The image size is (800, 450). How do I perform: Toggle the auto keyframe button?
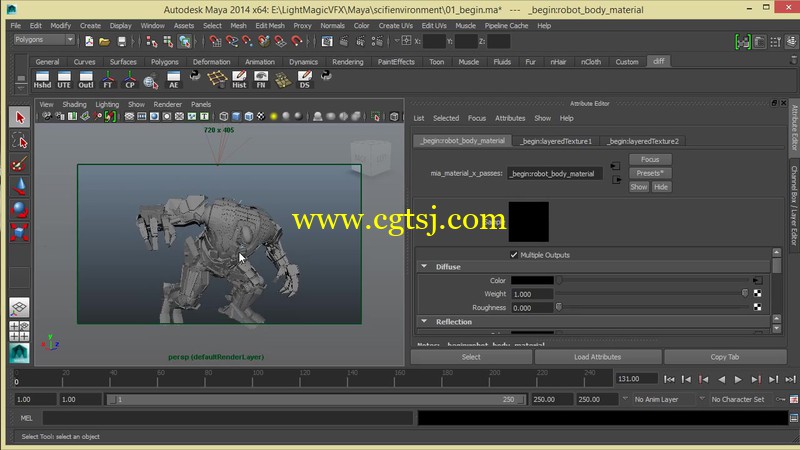pyautogui.click(x=780, y=399)
